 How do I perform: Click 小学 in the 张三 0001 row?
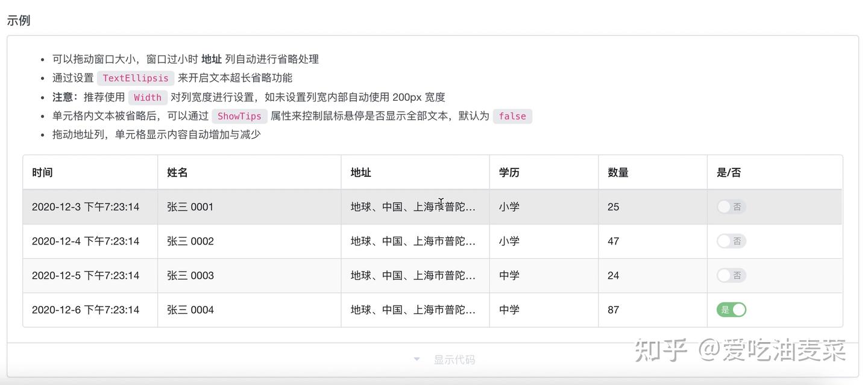tap(509, 207)
